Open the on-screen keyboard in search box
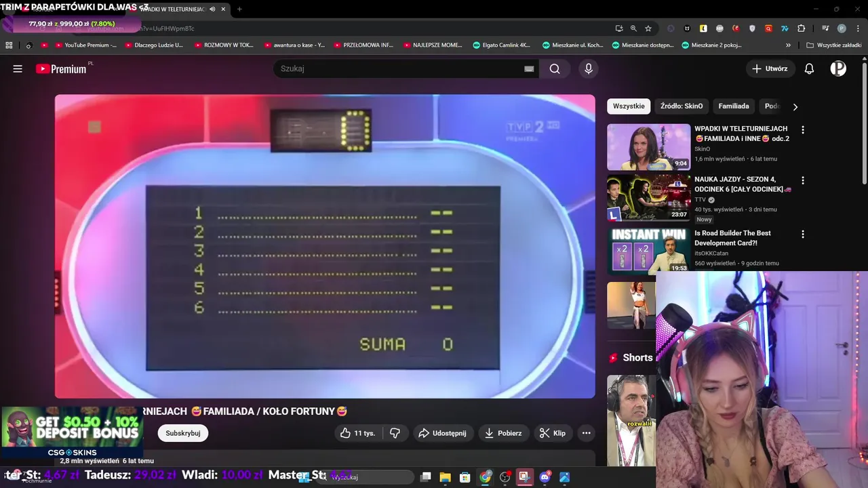 [x=529, y=68]
